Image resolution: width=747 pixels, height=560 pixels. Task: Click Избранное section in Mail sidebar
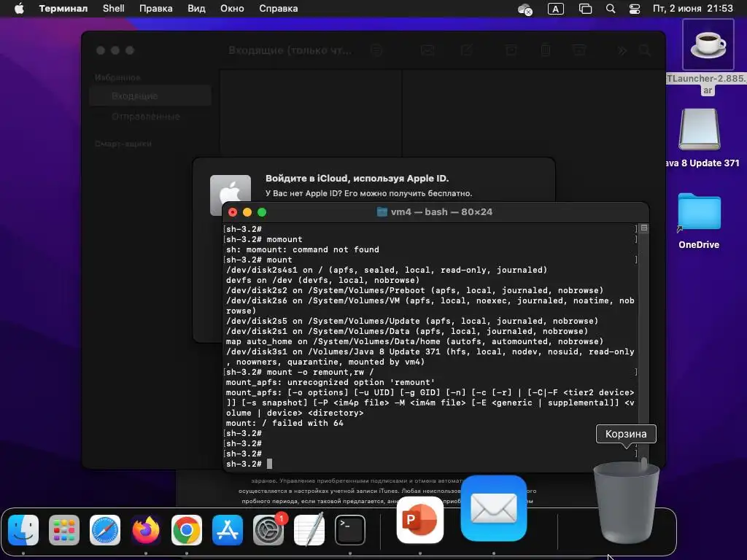[x=117, y=77]
